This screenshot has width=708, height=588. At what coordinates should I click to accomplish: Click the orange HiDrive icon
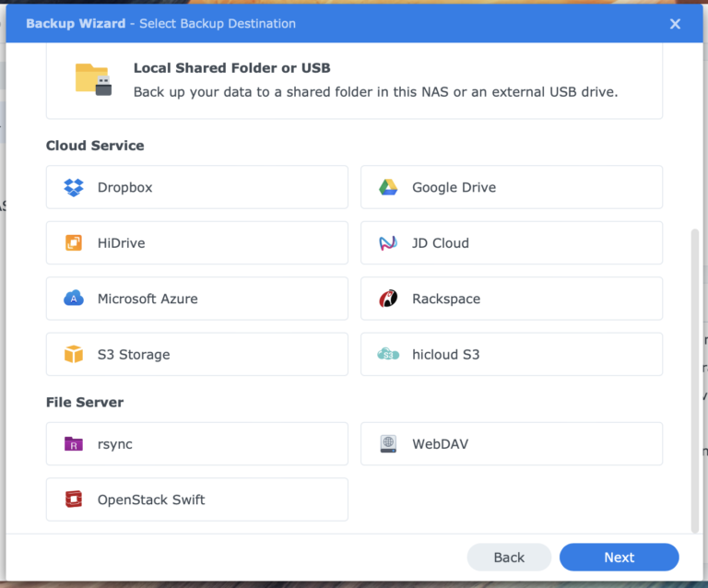74,243
